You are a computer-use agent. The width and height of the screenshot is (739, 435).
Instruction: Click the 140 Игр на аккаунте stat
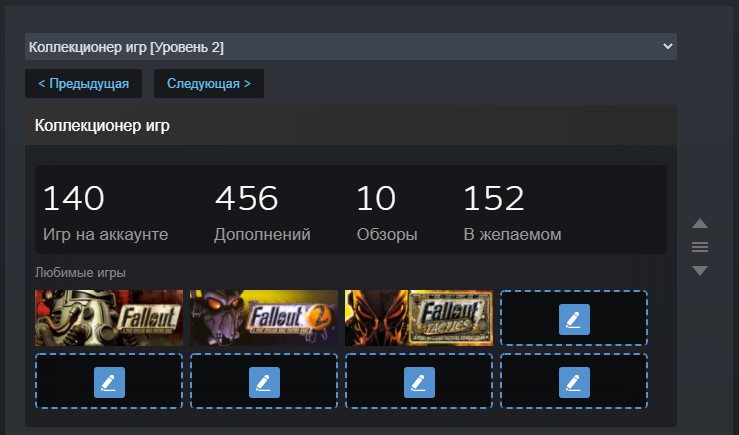tap(106, 213)
